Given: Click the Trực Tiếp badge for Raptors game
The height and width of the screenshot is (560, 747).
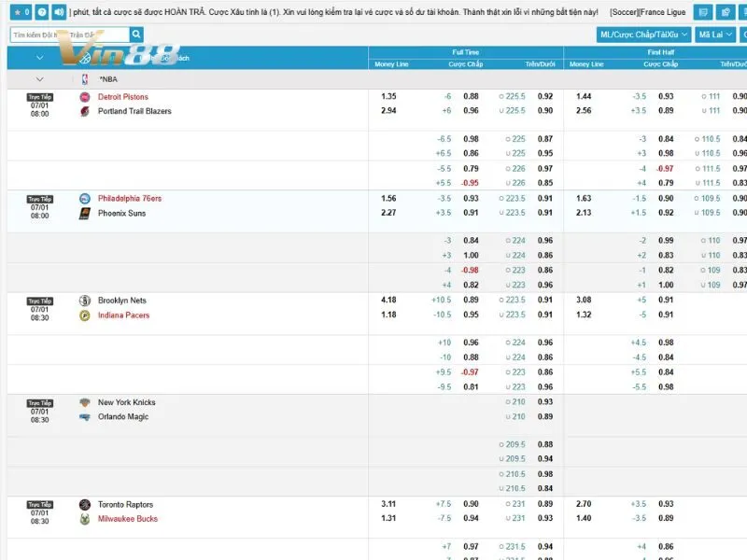Looking at the screenshot, I should [40, 504].
